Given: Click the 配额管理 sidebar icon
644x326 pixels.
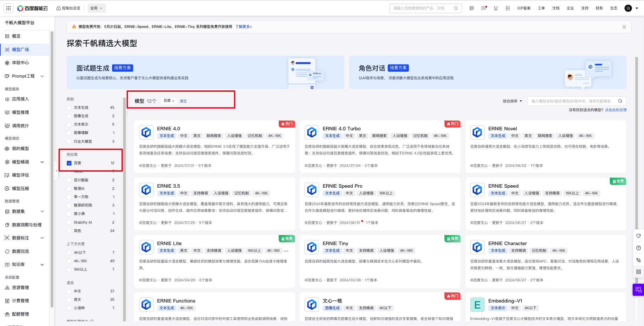Looking at the screenshot, I should click(x=7, y=314).
